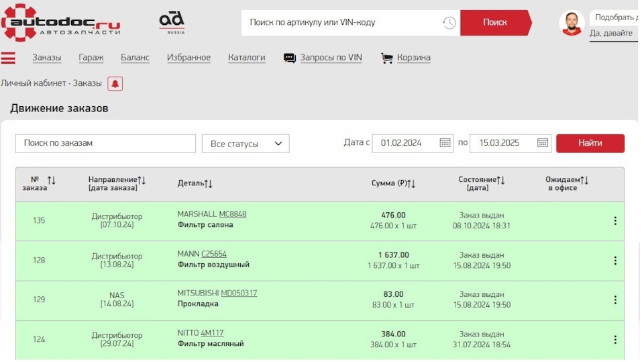Open Корзина menu link
The image size is (644, 362).
click(414, 58)
